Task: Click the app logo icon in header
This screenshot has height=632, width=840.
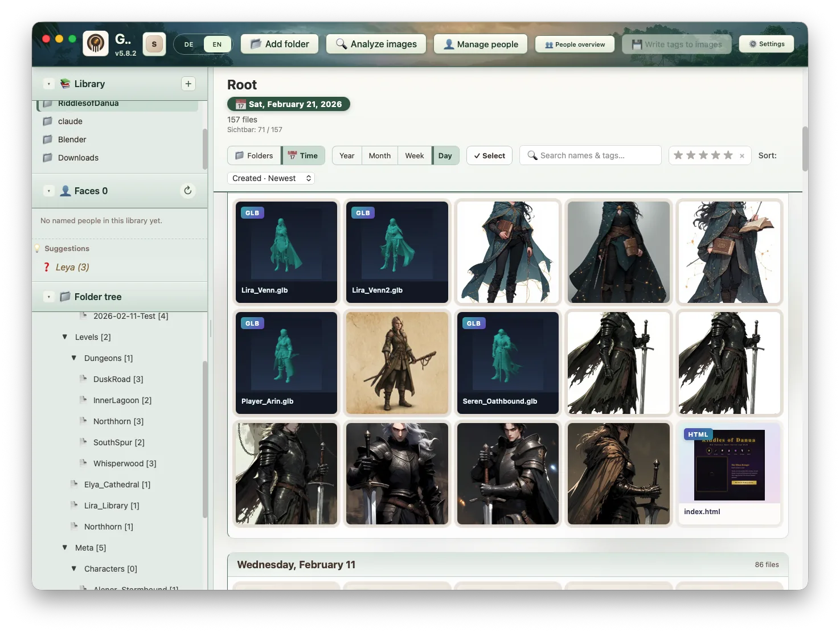Action: tap(96, 43)
